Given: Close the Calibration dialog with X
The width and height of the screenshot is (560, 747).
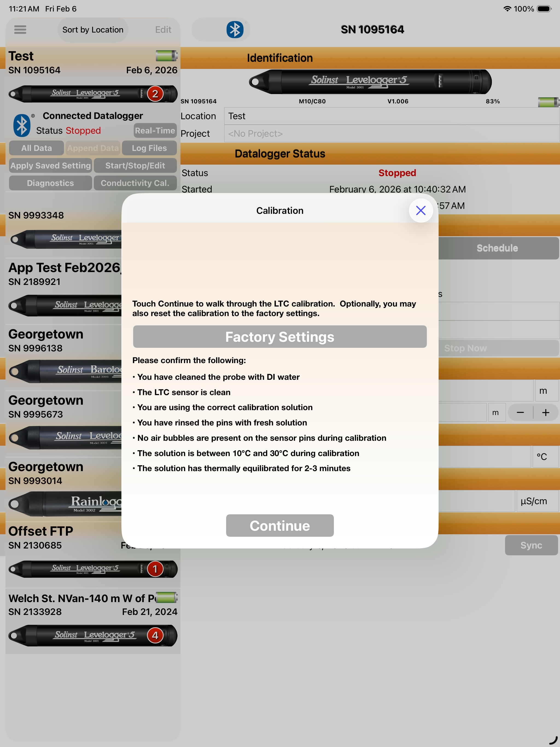Looking at the screenshot, I should click(x=421, y=210).
